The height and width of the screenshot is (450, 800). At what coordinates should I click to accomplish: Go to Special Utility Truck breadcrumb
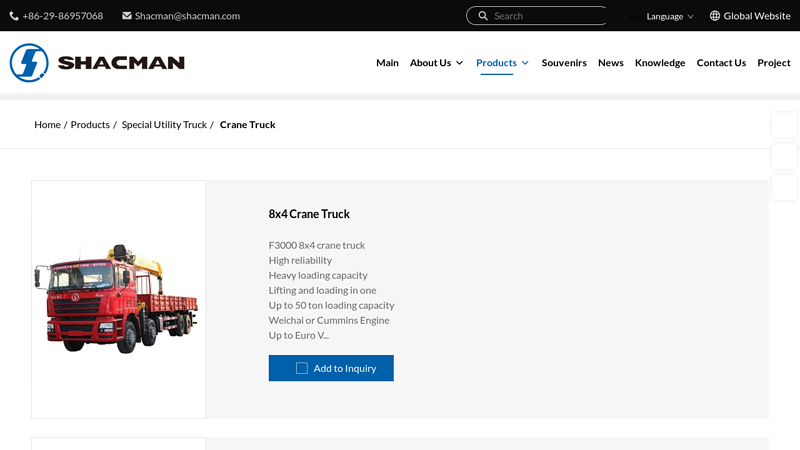[164, 124]
